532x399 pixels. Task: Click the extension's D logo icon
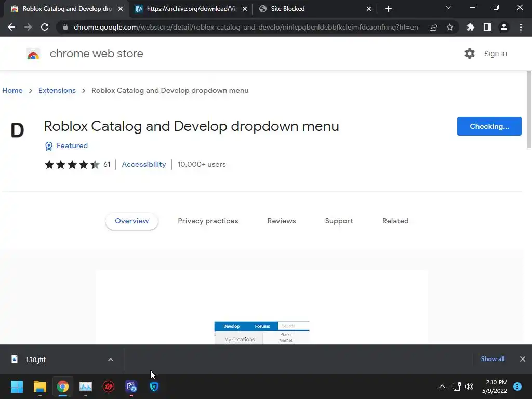[17, 130]
